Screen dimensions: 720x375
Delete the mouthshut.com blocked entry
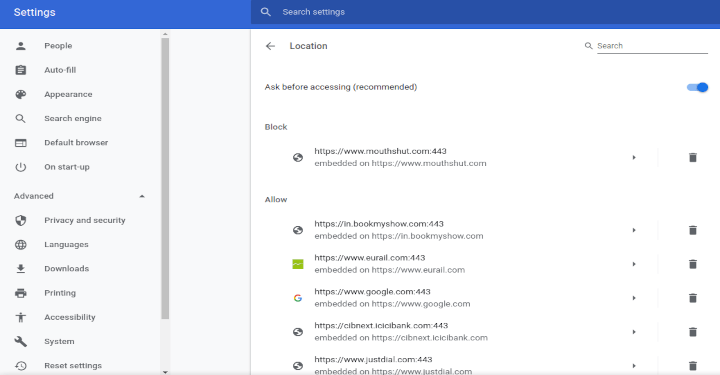point(693,157)
